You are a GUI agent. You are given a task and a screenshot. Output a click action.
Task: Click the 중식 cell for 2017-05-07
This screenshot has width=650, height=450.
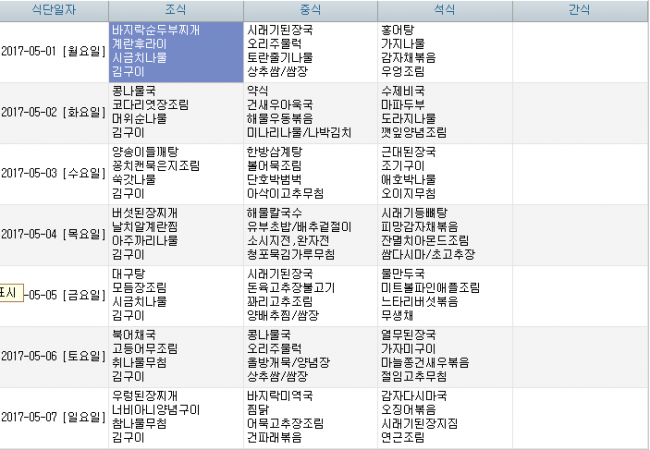tap(309, 416)
